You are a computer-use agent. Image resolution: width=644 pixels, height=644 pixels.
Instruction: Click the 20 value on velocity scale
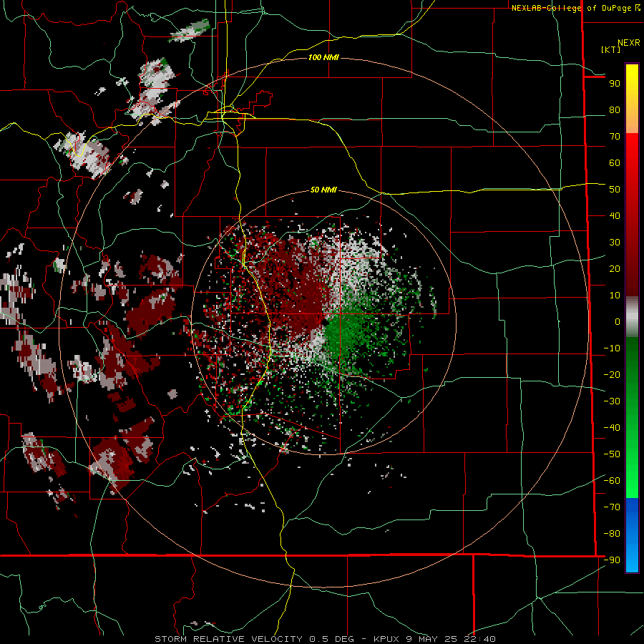[615, 269]
